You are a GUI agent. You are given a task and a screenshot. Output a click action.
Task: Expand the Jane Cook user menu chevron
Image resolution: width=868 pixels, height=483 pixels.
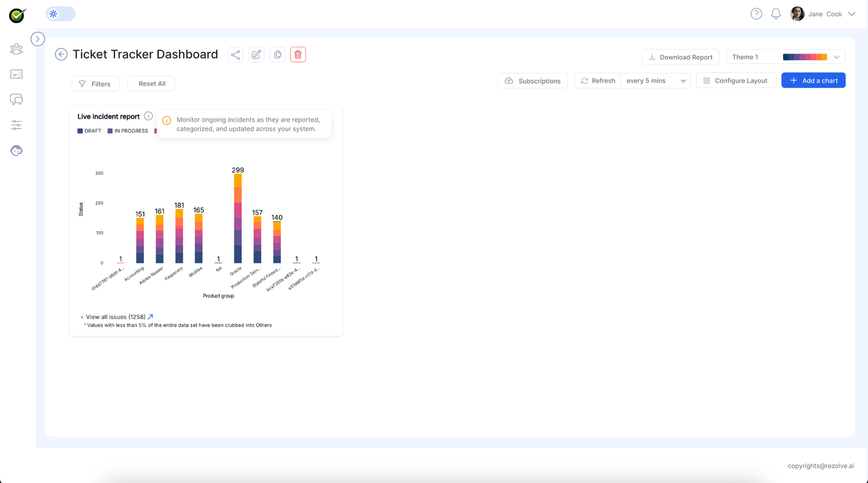pos(851,14)
